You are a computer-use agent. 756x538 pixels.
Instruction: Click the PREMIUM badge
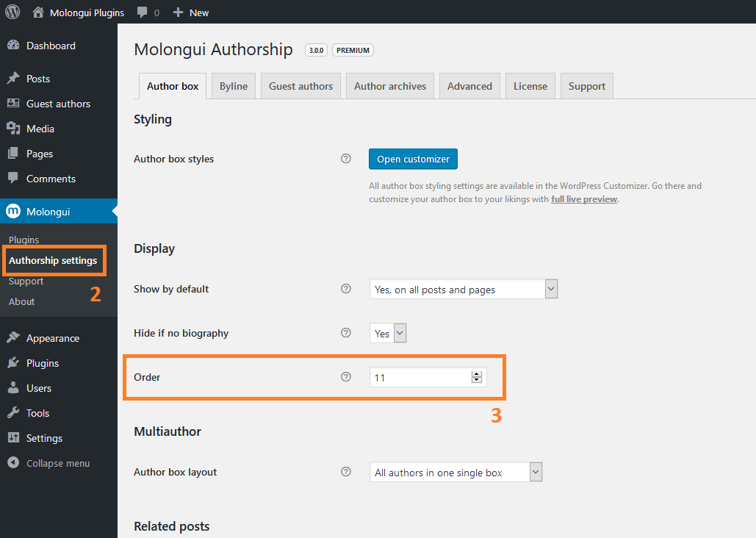point(353,50)
